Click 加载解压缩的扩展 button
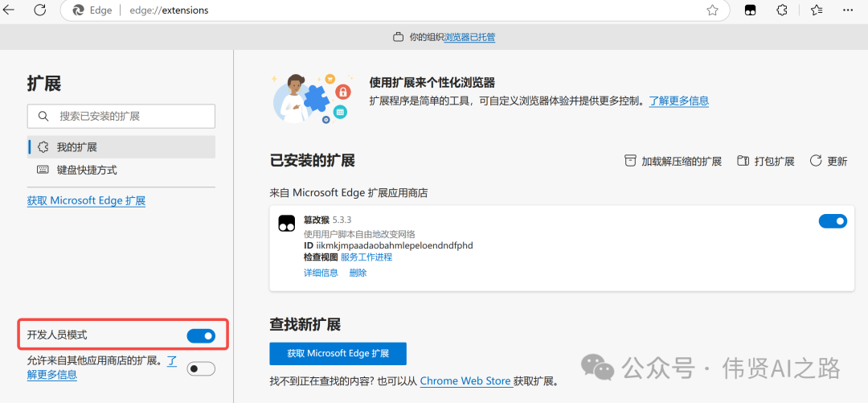868x403 pixels. [x=673, y=162]
